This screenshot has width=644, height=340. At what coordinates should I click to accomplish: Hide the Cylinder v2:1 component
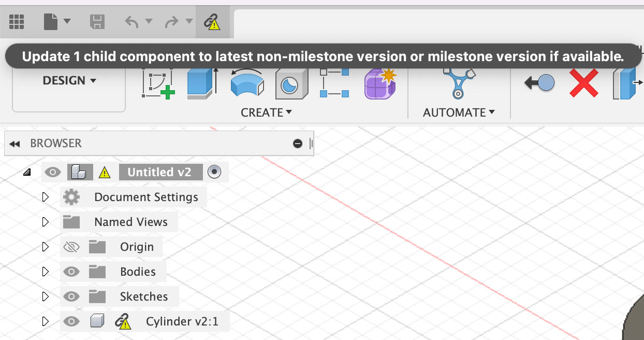[x=71, y=321]
